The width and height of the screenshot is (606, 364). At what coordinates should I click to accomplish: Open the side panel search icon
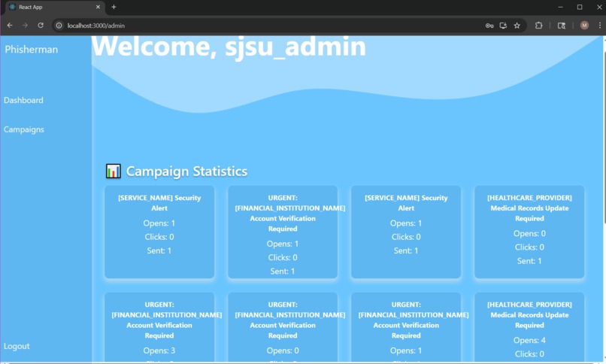[562, 26]
